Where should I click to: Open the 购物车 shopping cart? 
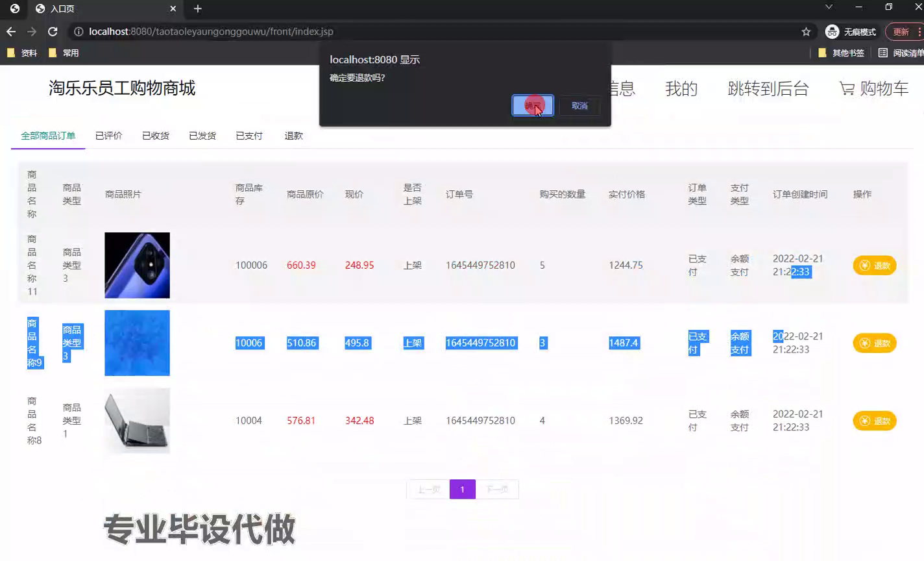[874, 88]
